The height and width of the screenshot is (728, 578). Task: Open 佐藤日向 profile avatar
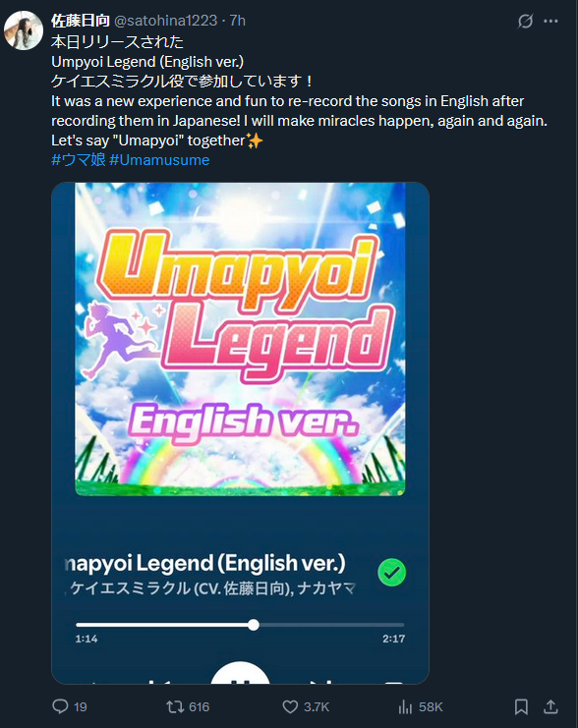24,30
